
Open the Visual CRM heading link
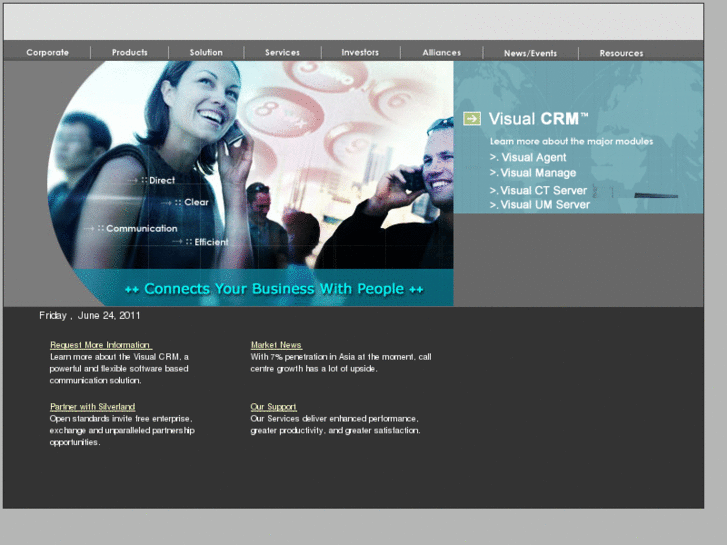click(538, 119)
